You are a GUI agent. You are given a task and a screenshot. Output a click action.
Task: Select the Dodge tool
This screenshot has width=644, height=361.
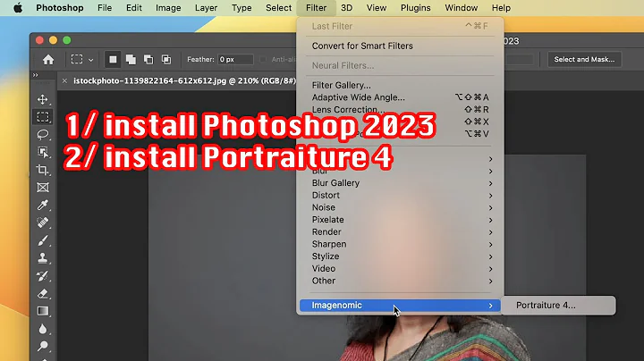click(x=43, y=346)
